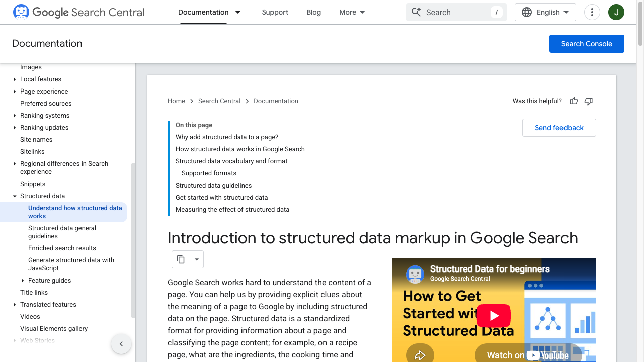Click the copy page icon button

181,259
